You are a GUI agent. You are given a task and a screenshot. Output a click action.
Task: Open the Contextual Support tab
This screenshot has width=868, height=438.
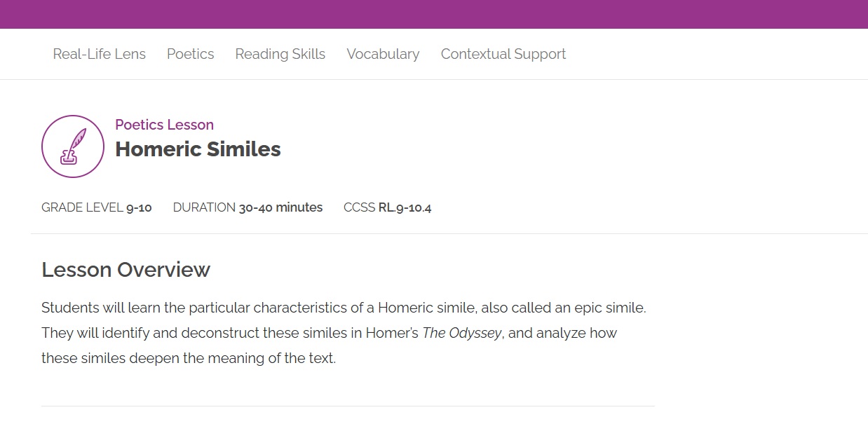(x=503, y=54)
